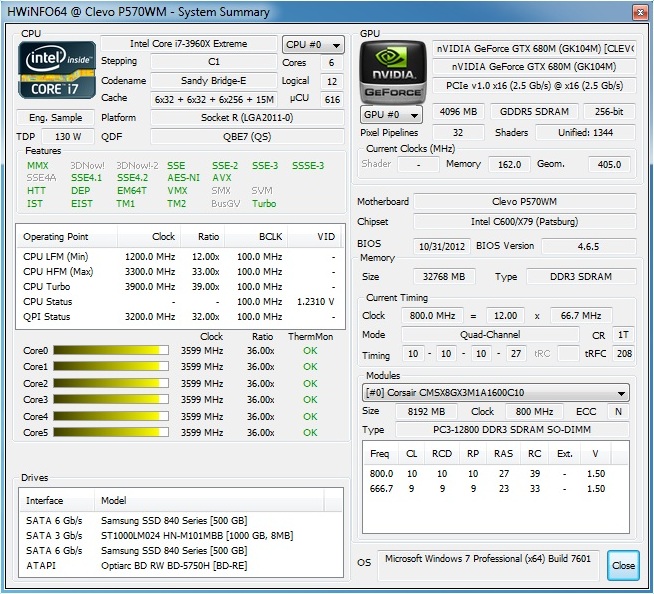
Task: Select the 666.7 frequency timing row
Action: pos(496,488)
